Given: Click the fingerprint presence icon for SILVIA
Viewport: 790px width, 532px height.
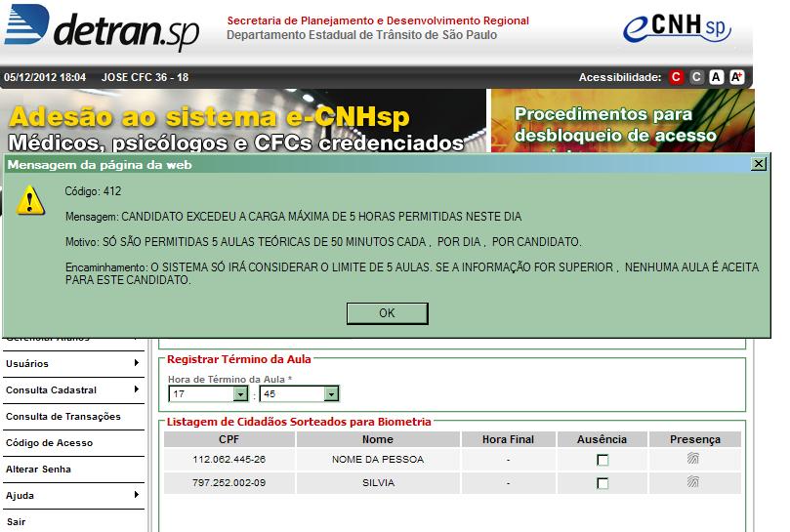Looking at the screenshot, I should click(x=693, y=481).
